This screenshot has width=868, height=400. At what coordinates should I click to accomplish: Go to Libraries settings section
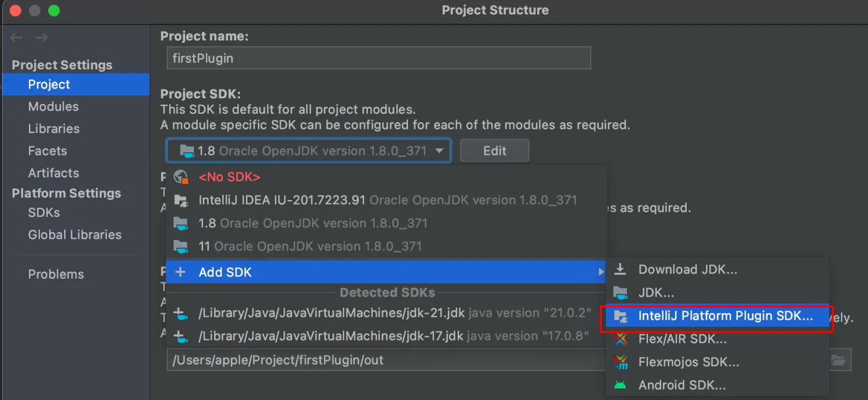[54, 129]
